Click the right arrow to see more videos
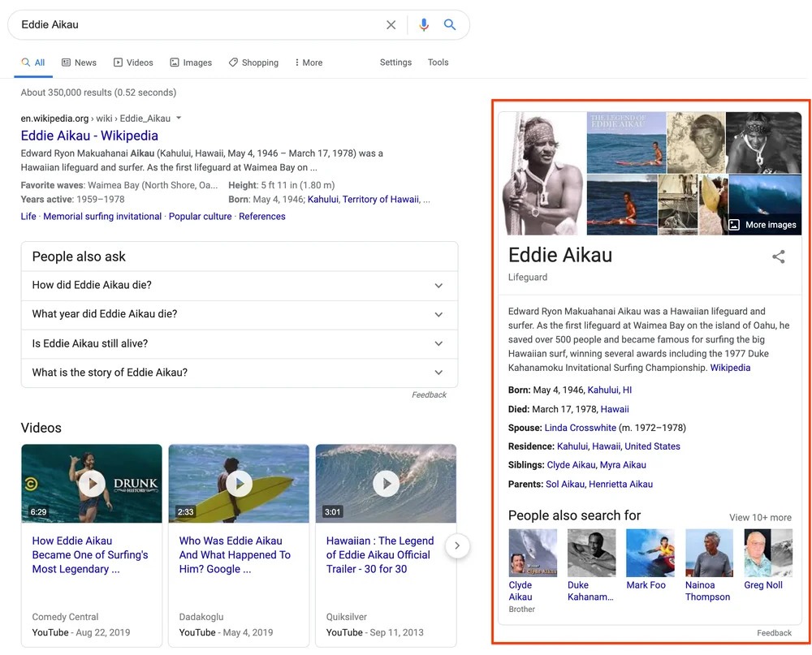Screen dimensions: 812x655 pyautogui.click(x=457, y=546)
